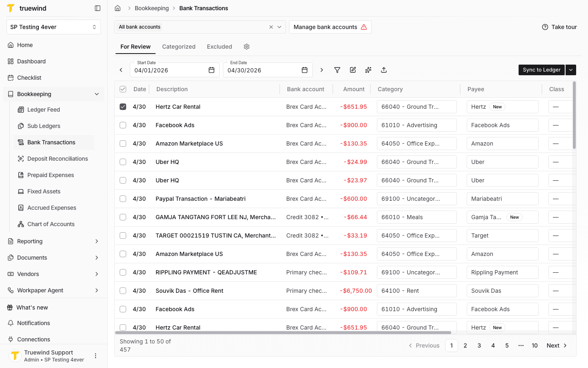Open What's new gift item

click(53, 307)
